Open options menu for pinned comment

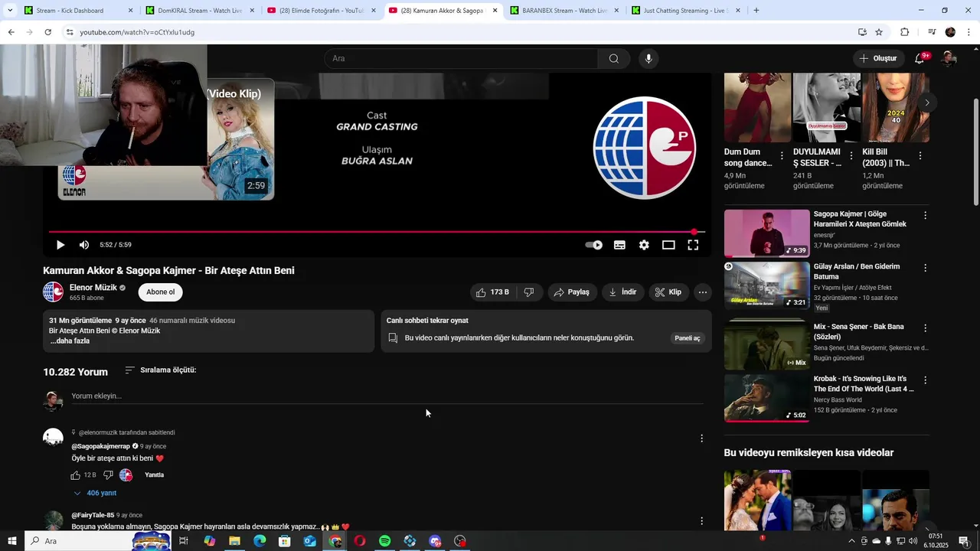click(701, 439)
